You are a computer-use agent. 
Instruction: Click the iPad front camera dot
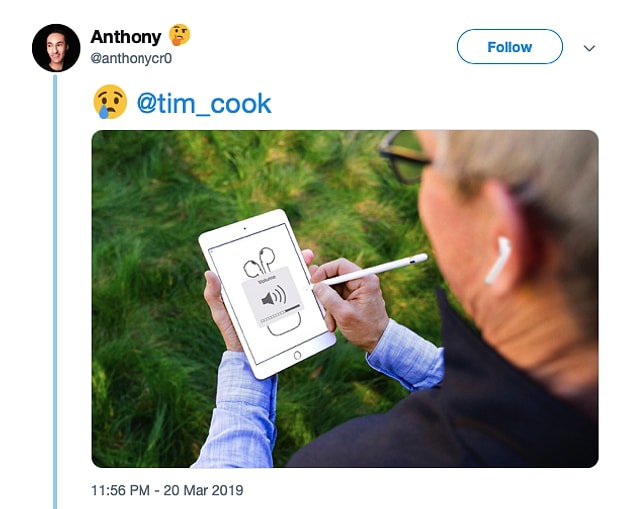[x=244, y=229]
